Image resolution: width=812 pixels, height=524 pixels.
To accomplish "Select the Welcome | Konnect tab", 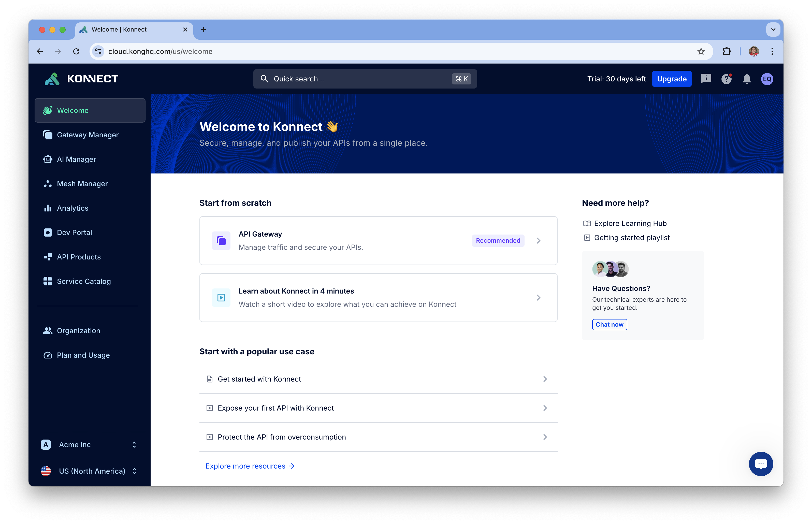I will (x=134, y=30).
